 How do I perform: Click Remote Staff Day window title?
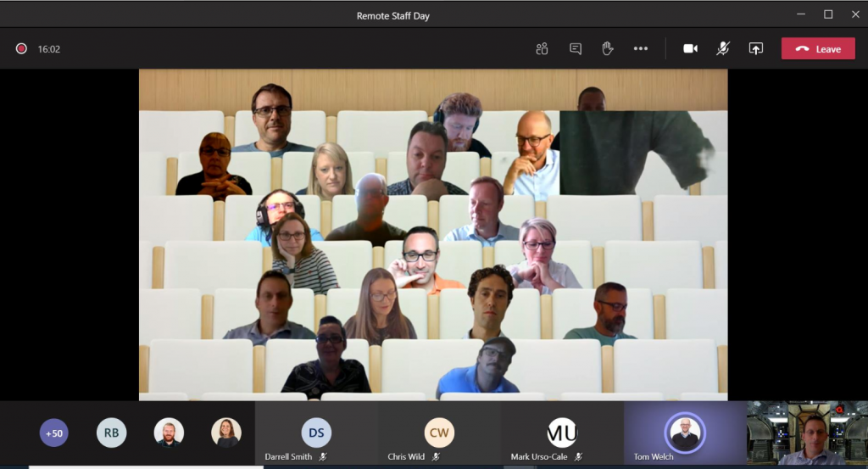click(x=393, y=16)
